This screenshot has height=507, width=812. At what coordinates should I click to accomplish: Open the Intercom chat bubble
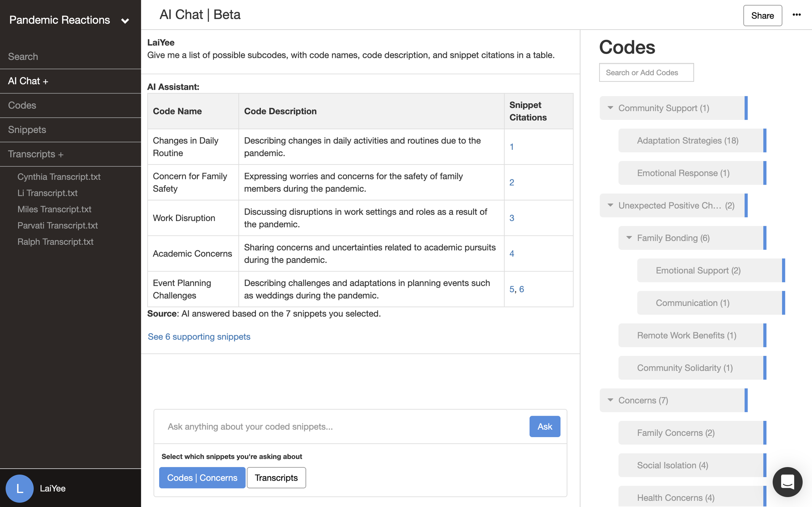pos(787,482)
